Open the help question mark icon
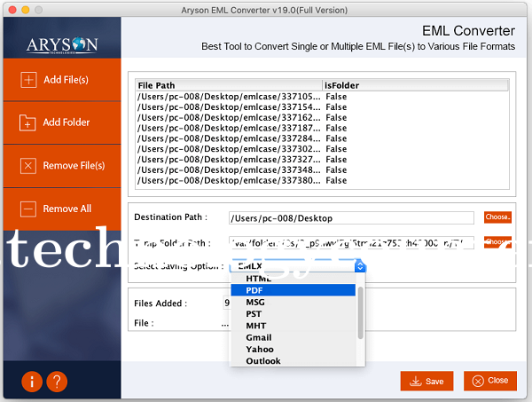The image size is (532, 402). (x=57, y=382)
